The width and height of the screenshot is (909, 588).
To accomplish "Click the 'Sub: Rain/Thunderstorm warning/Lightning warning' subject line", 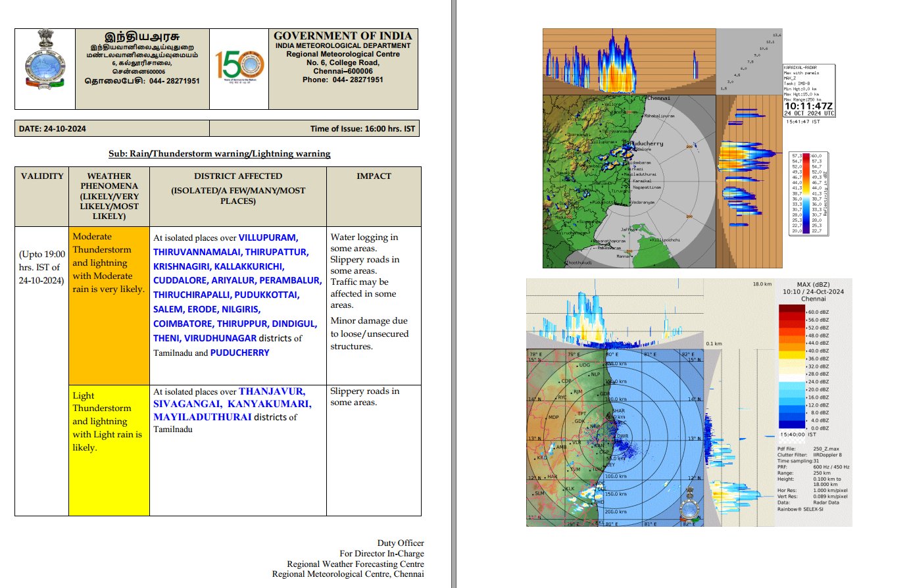I will click(220, 154).
